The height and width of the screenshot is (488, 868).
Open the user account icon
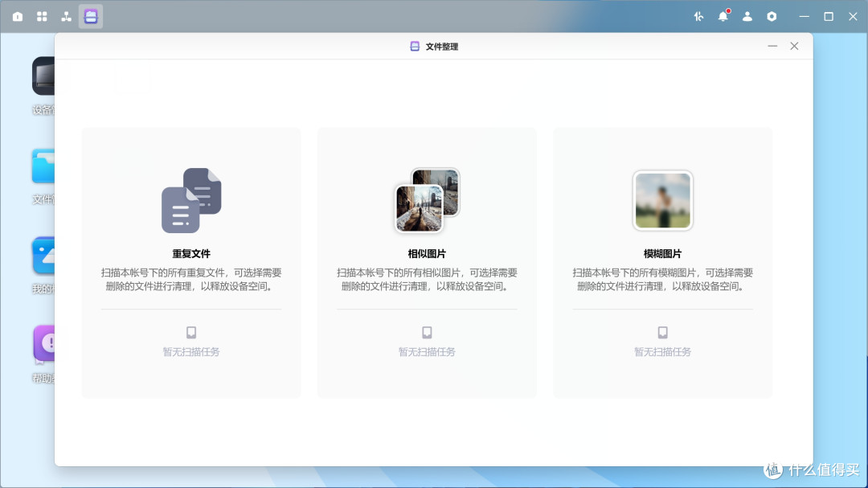click(x=747, y=17)
